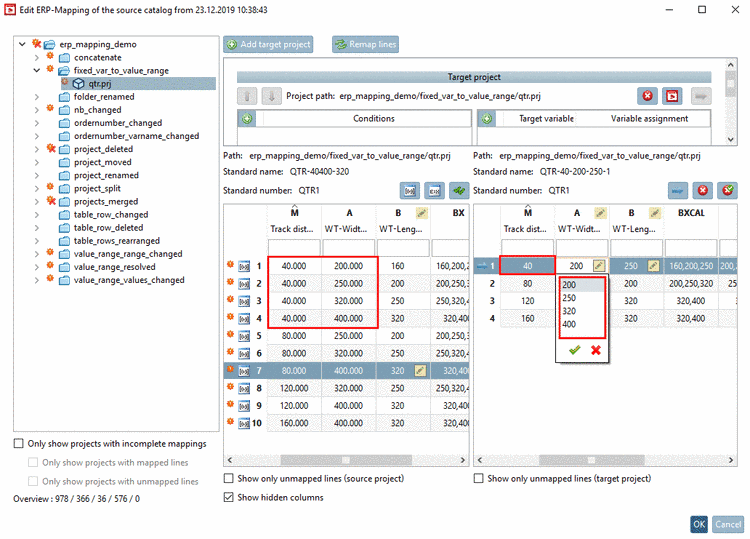
Task: Click pencil icon in source row 7
Action: coord(420,371)
